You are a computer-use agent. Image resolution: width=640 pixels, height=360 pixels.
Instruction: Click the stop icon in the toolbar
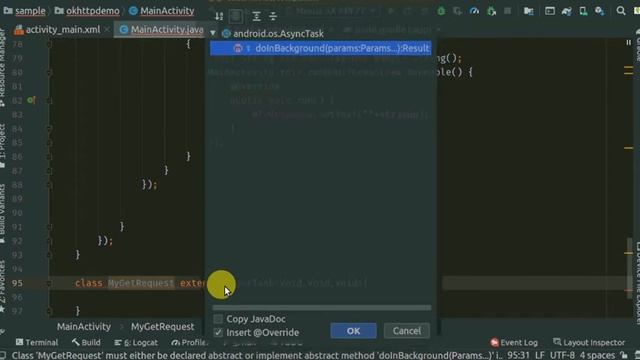pyautogui.click(x=507, y=11)
